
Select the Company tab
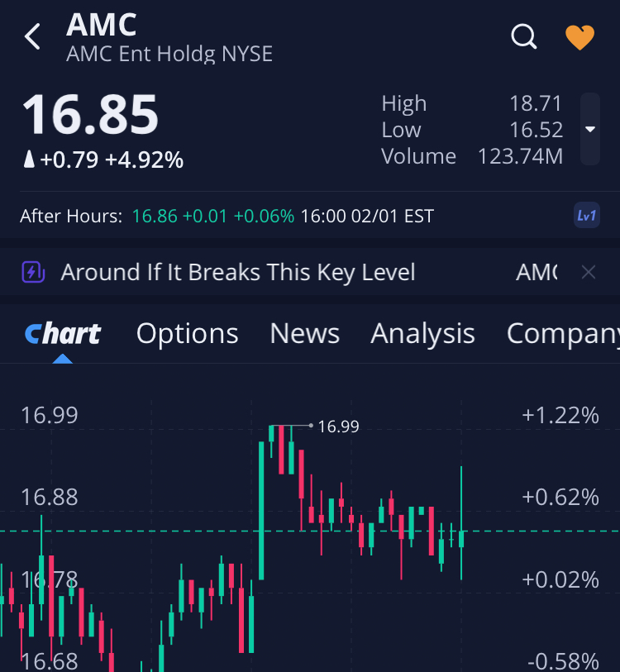pyautogui.click(x=562, y=333)
